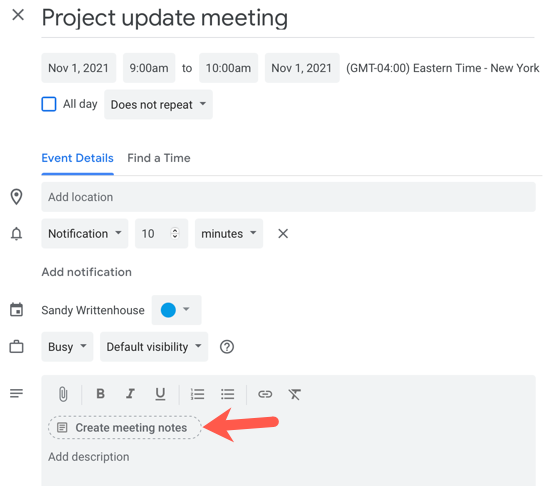Click the Project update meeting title field
546x486 pixels.
point(288,18)
